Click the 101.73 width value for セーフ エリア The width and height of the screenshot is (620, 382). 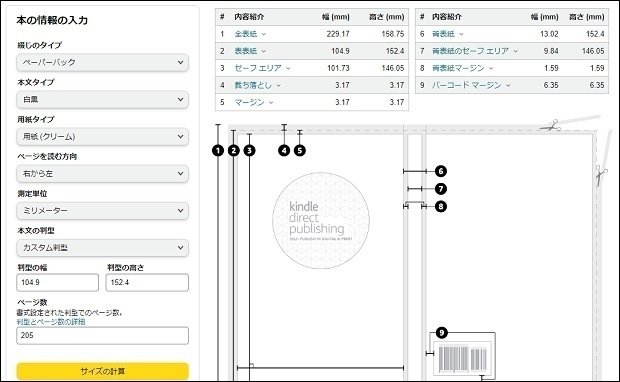pyautogui.click(x=338, y=68)
